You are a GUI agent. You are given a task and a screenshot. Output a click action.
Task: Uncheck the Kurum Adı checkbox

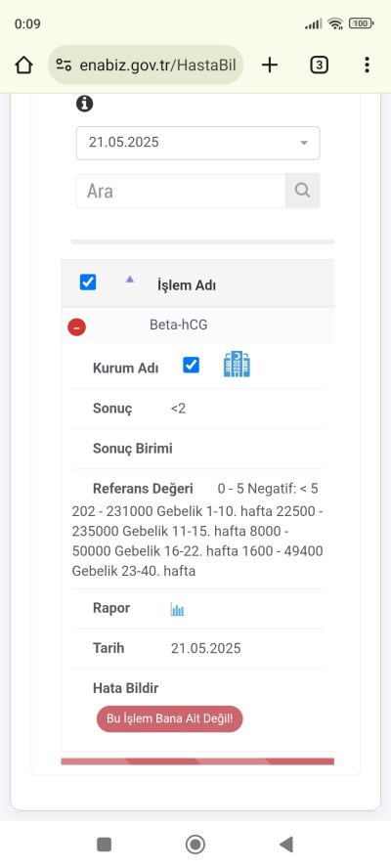[191, 365]
